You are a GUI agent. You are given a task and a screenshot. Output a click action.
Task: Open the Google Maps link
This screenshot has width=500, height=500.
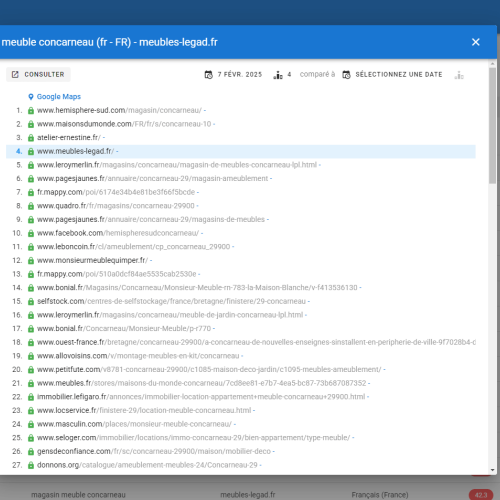click(x=59, y=97)
